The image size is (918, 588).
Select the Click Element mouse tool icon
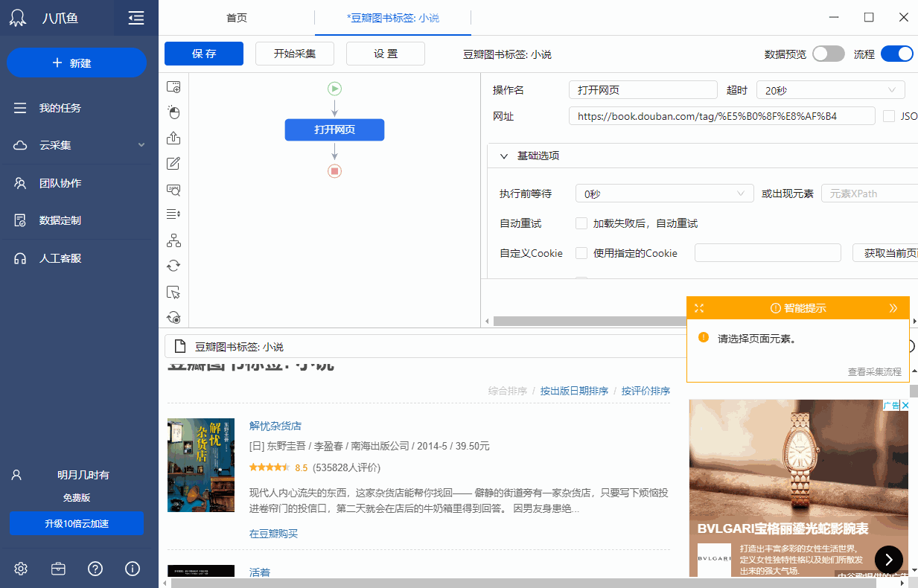[x=173, y=112]
